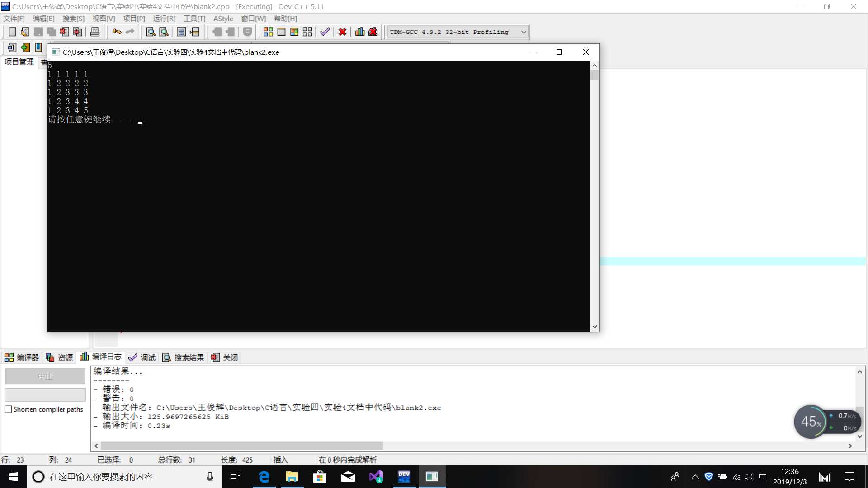Open Mail app from taskbar
The height and width of the screenshot is (488, 868).
pyautogui.click(x=348, y=477)
